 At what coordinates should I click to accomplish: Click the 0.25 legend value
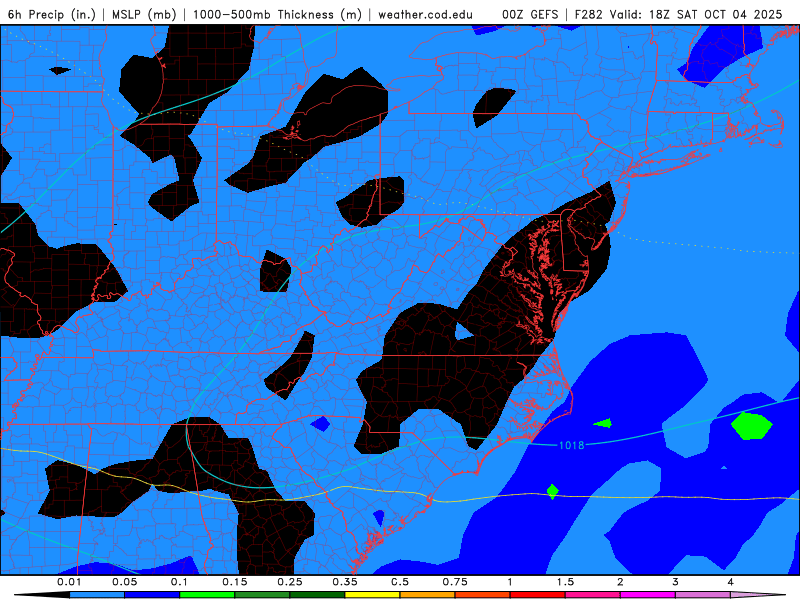click(x=290, y=582)
